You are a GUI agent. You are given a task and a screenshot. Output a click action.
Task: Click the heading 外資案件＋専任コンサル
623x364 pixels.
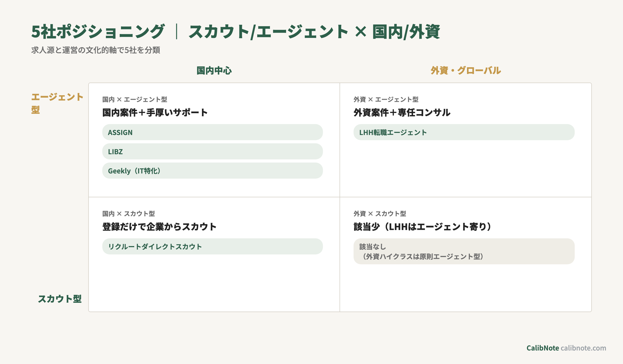402,112
